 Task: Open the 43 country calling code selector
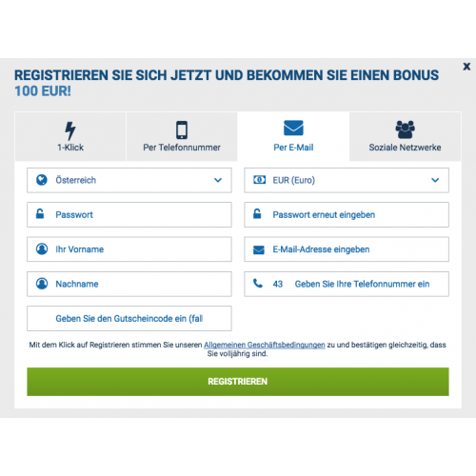click(278, 284)
